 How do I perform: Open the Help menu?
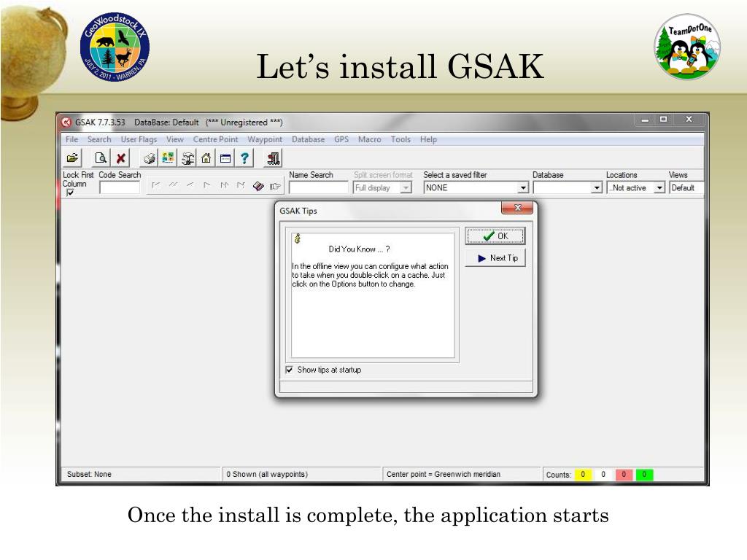tap(428, 139)
